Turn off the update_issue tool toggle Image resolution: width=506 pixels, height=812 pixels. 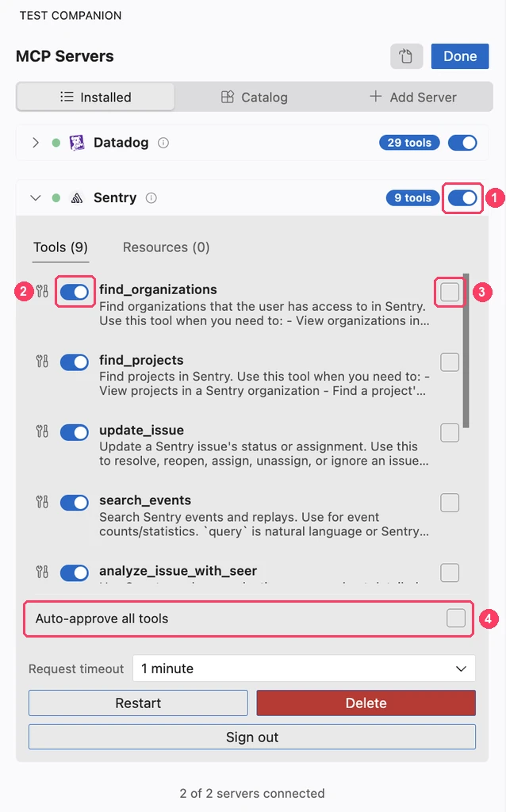[75, 432]
